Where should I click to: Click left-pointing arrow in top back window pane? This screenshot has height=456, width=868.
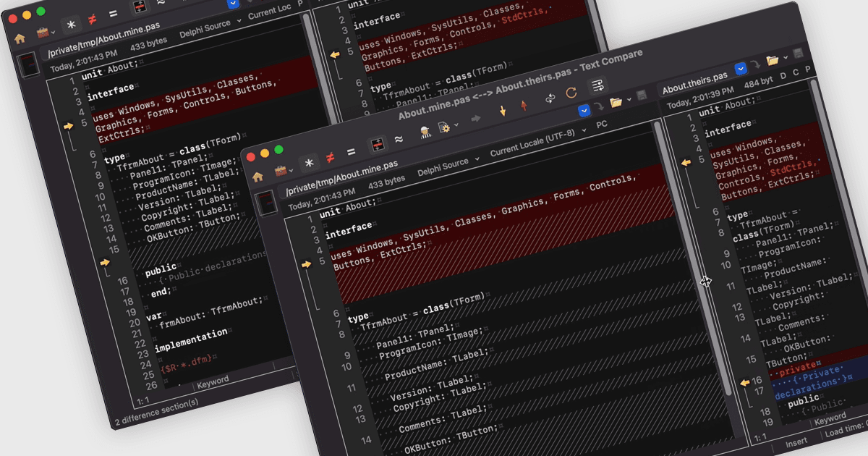coord(334,54)
